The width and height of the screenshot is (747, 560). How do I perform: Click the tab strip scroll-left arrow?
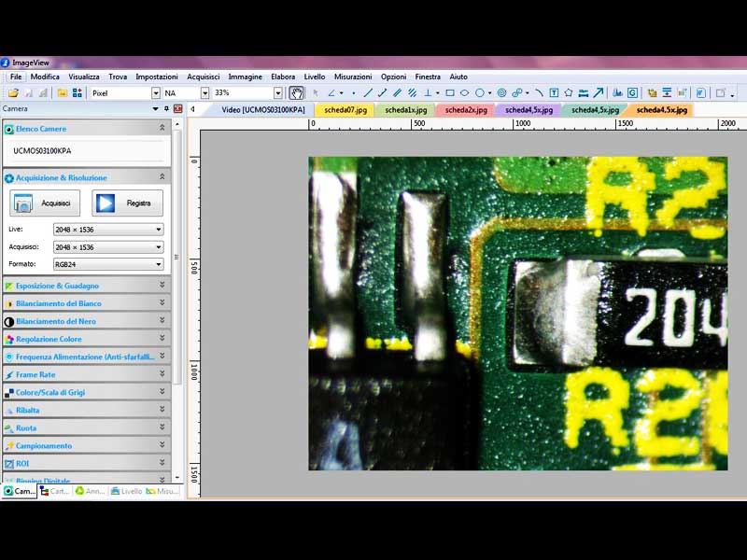[192, 109]
